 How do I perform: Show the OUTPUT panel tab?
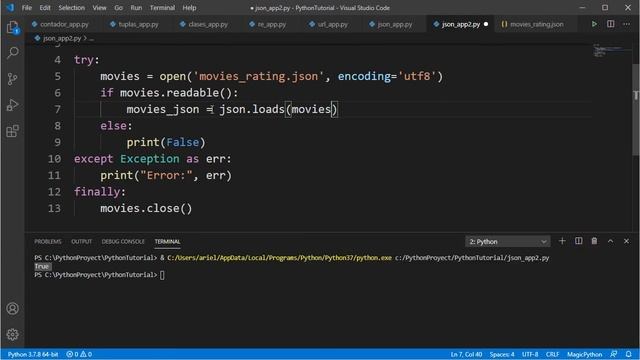81,242
